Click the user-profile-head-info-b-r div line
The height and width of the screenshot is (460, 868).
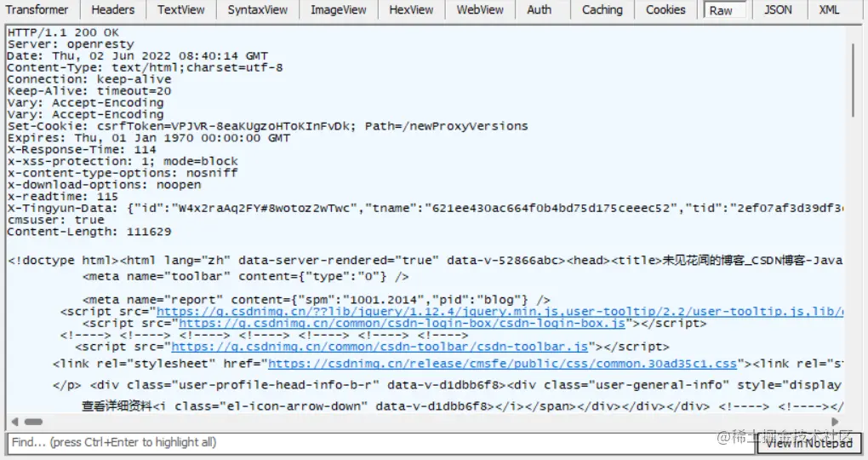(x=448, y=385)
